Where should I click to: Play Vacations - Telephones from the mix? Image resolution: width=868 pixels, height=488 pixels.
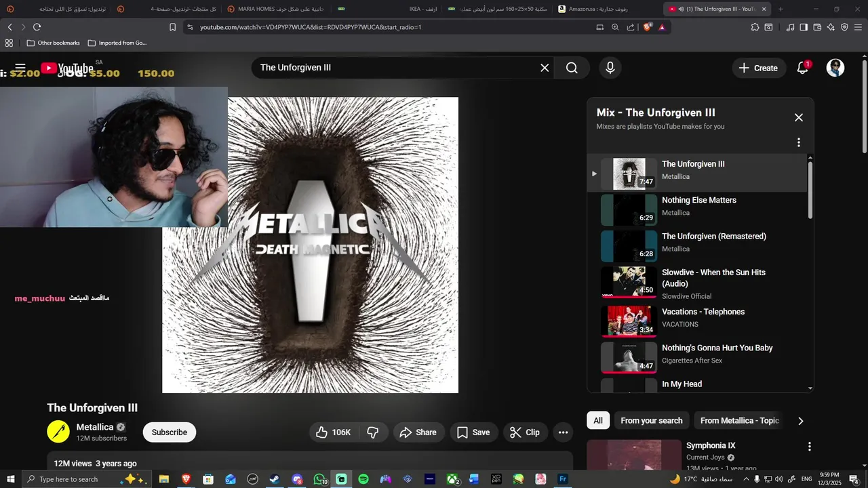pyautogui.click(x=698, y=321)
